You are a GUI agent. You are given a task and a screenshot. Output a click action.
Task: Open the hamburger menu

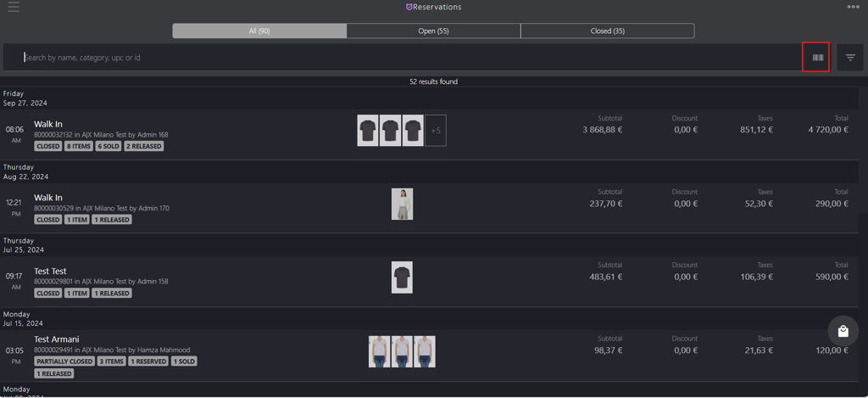coord(14,7)
